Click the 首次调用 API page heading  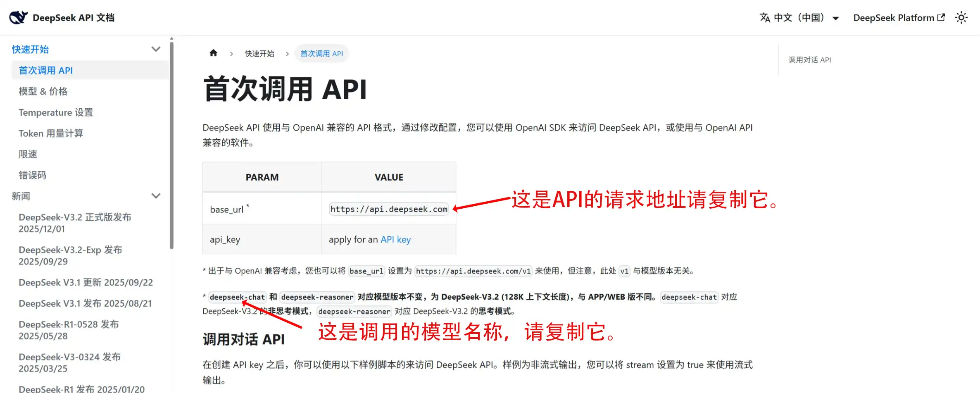pyautogui.click(x=285, y=89)
